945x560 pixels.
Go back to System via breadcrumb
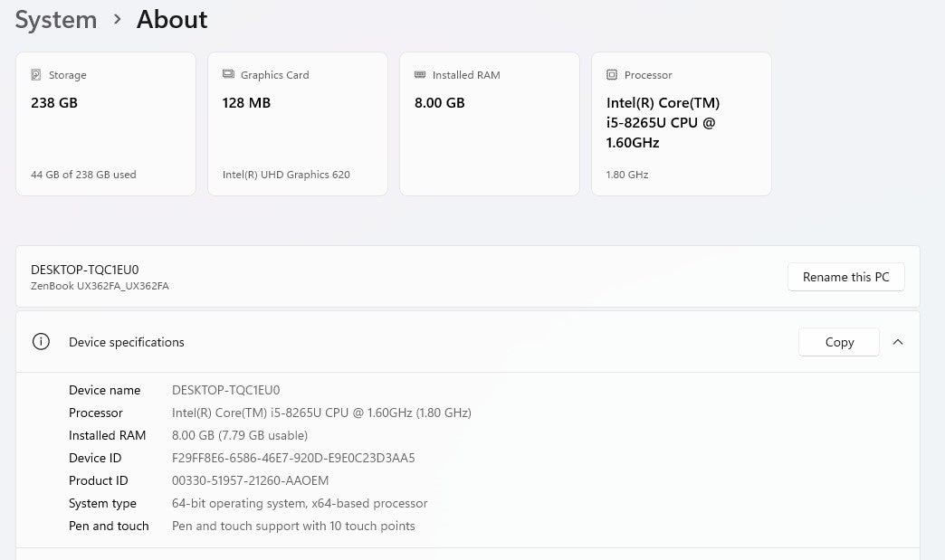pyautogui.click(x=56, y=19)
